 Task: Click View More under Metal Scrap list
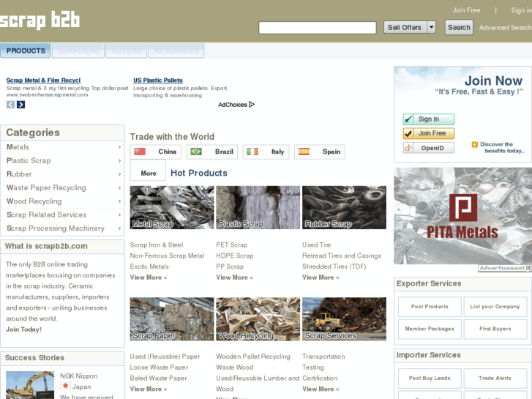pyautogui.click(x=149, y=277)
